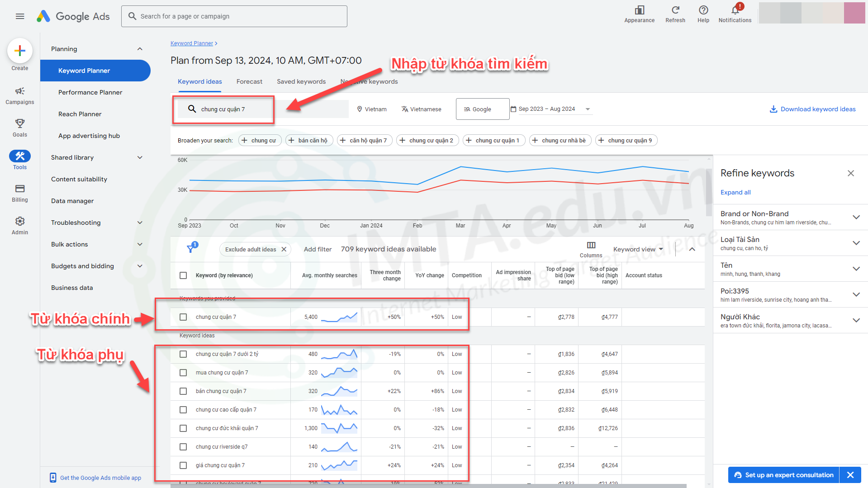868x488 pixels.
Task: Switch to the Forecast tab
Action: point(249,81)
